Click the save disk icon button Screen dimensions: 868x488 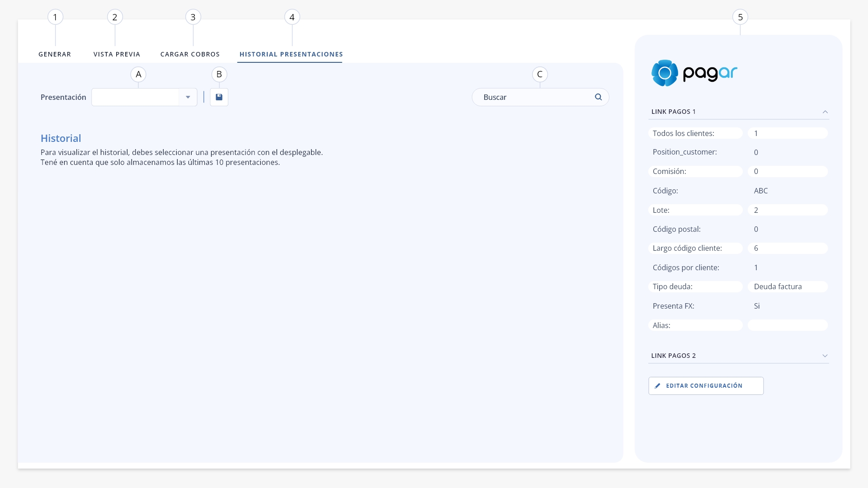(x=219, y=97)
